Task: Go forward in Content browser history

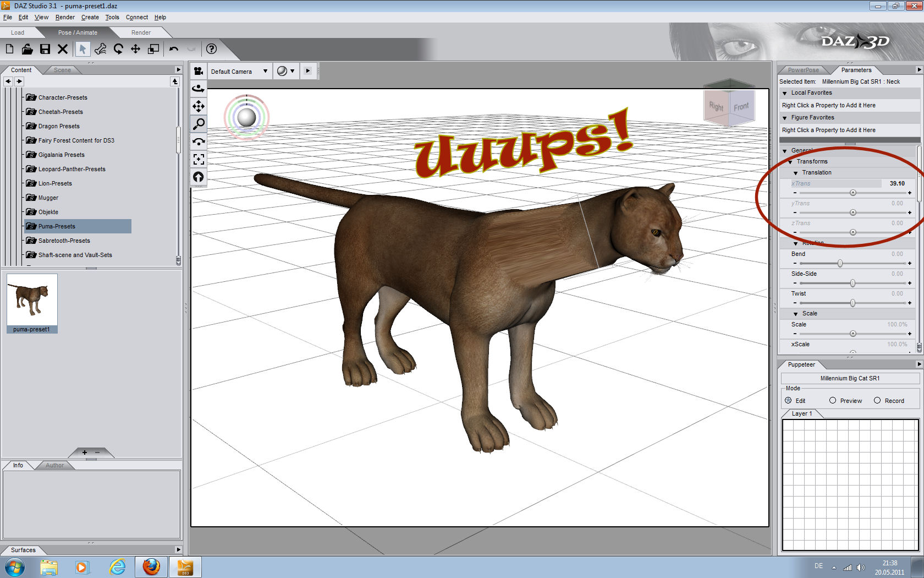Action: click(19, 81)
